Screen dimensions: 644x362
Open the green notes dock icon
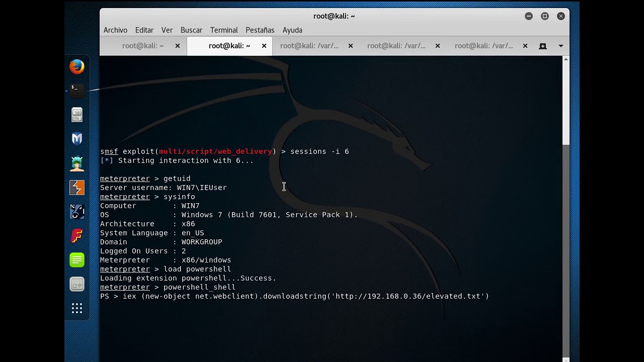click(77, 260)
